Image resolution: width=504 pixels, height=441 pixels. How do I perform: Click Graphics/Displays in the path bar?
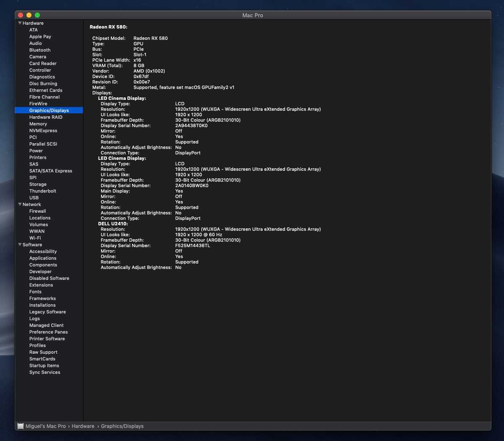[122, 426]
